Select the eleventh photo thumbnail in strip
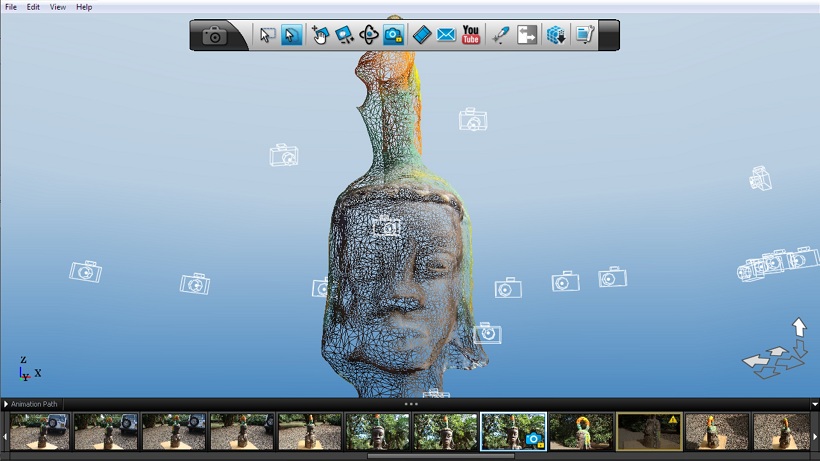 click(717, 432)
